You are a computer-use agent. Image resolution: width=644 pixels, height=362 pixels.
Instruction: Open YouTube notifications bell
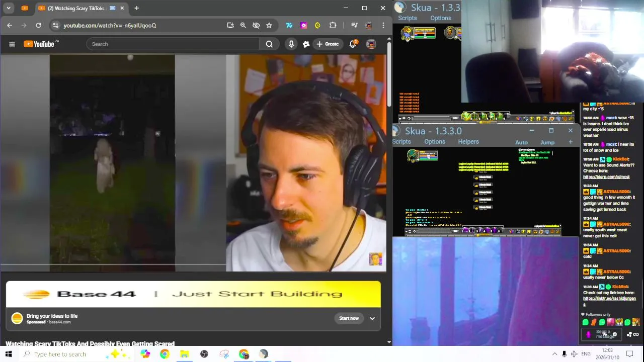pos(353,44)
